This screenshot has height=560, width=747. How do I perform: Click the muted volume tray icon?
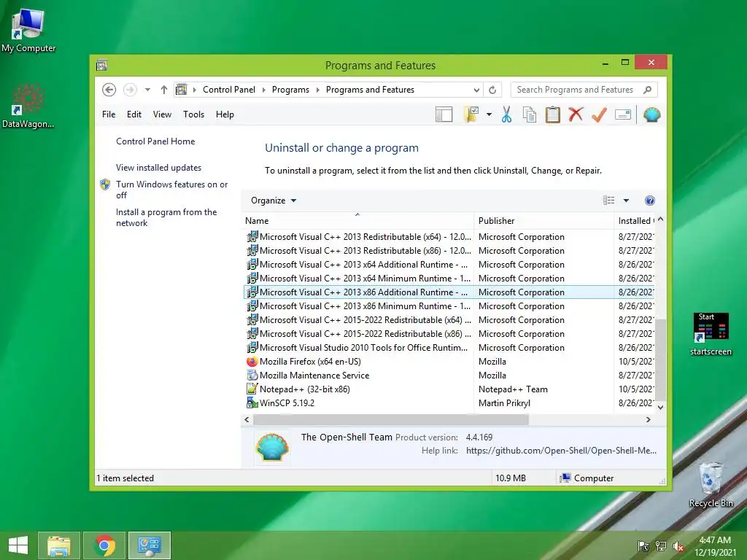[x=678, y=546]
